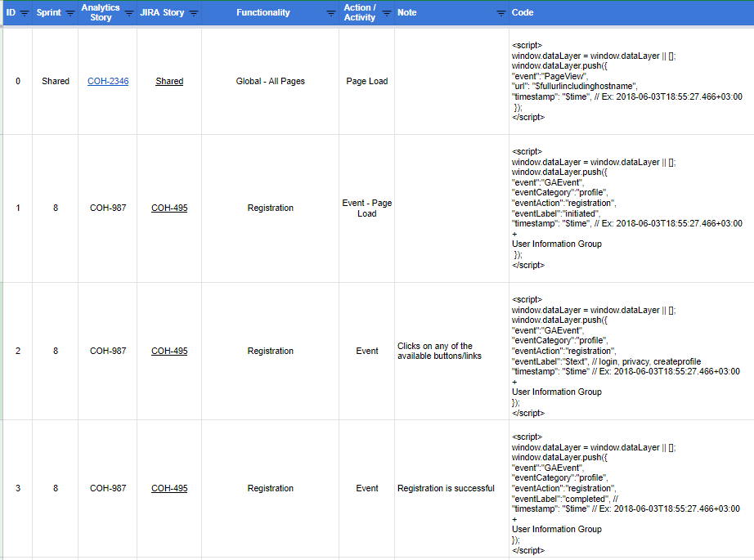The image size is (754, 560).
Task: Select the sprint 8 cell in row 2
Action: tap(56, 351)
